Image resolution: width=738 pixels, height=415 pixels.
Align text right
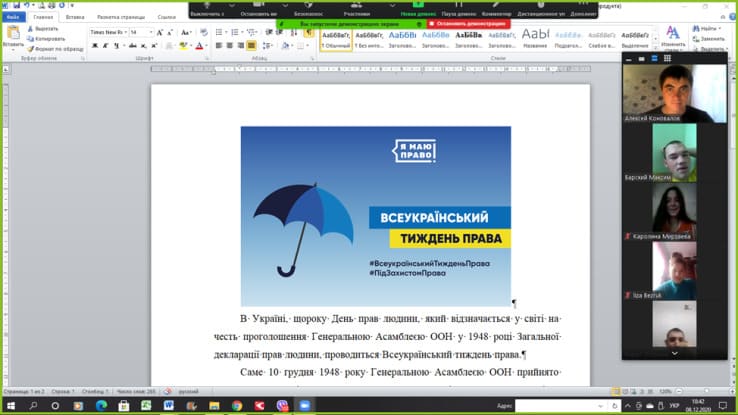[241, 46]
